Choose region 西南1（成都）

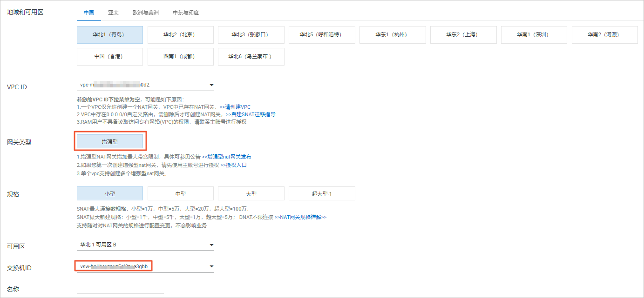click(x=181, y=57)
